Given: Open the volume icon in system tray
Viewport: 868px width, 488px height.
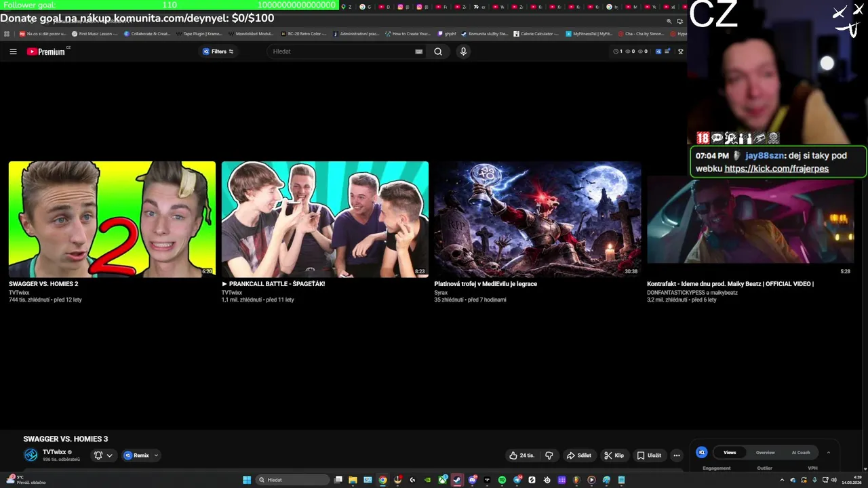Looking at the screenshot, I should pyautogui.click(x=833, y=480).
